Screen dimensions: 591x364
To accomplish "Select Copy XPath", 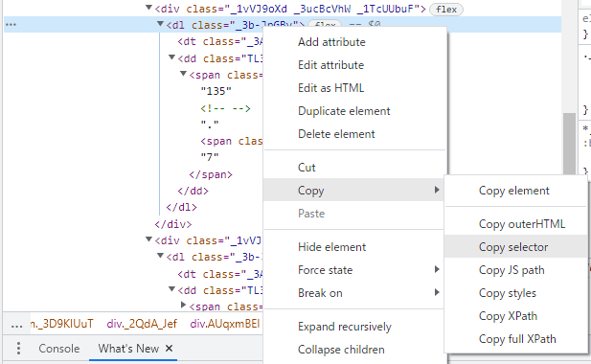I will click(x=508, y=316).
